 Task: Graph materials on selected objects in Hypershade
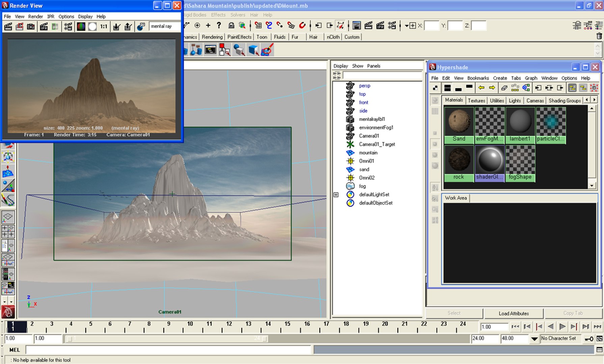click(526, 88)
